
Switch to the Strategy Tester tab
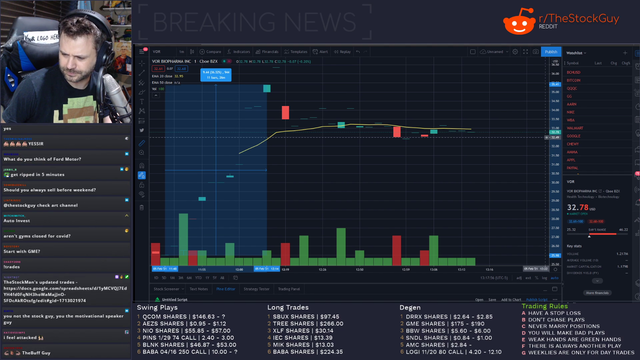point(256,289)
